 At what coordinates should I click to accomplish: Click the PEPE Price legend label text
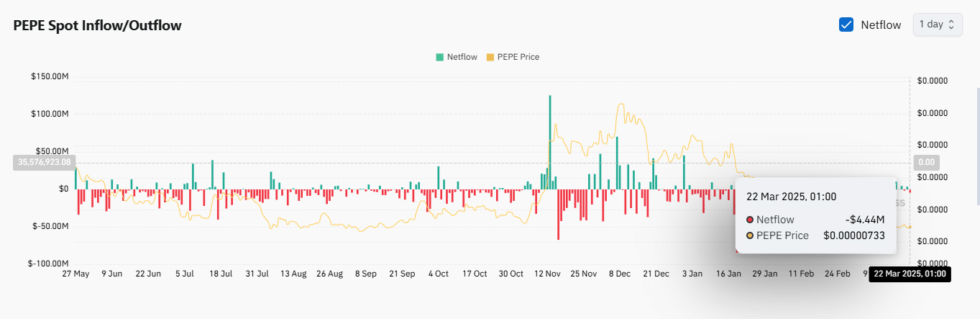pyautogui.click(x=518, y=57)
